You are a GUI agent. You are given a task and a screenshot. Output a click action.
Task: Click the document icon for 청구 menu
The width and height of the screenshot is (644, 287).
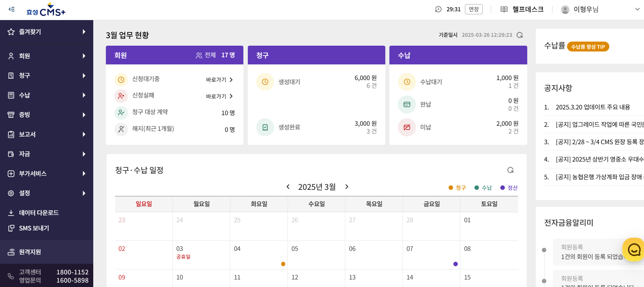pyautogui.click(x=11, y=76)
